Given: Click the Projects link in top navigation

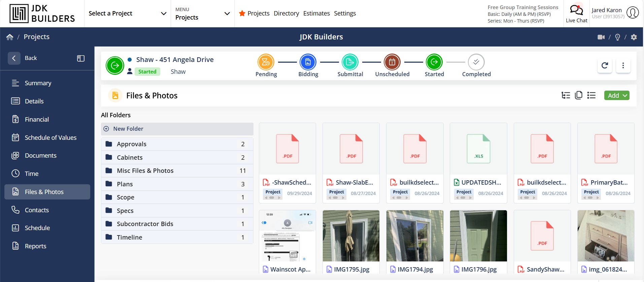Looking at the screenshot, I should pos(259,13).
